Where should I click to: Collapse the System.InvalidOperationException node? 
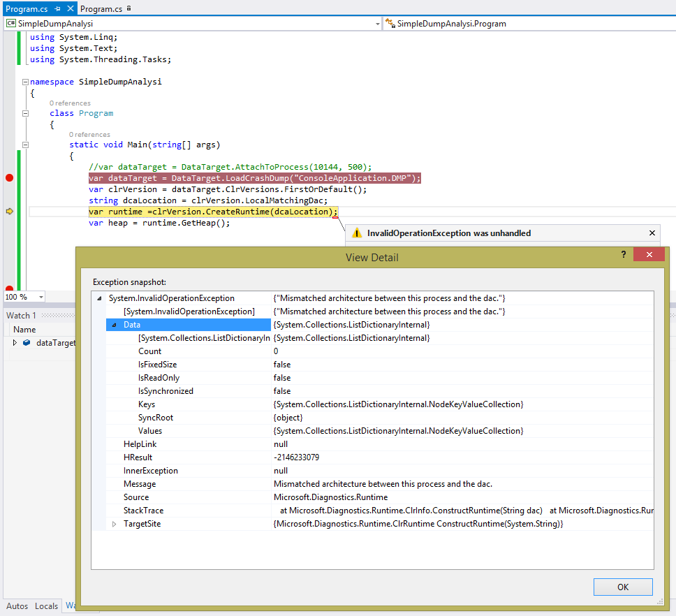pyautogui.click(x=100, y=298)
